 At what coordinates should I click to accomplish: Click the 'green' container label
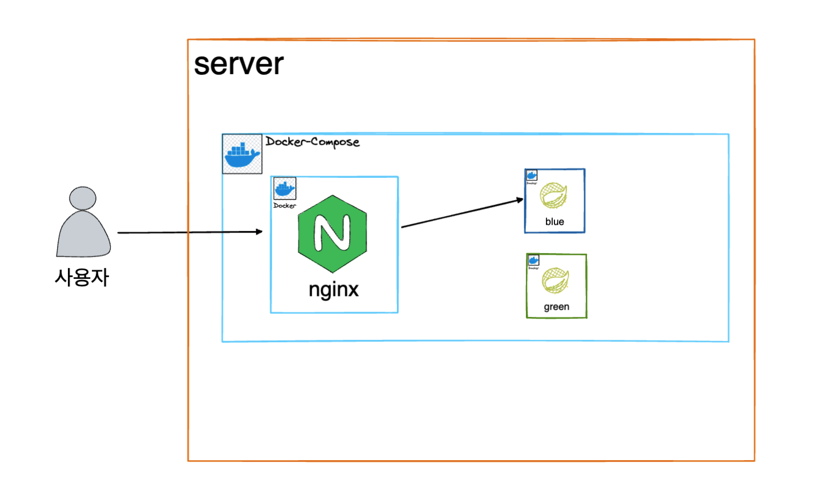[556, 307]
